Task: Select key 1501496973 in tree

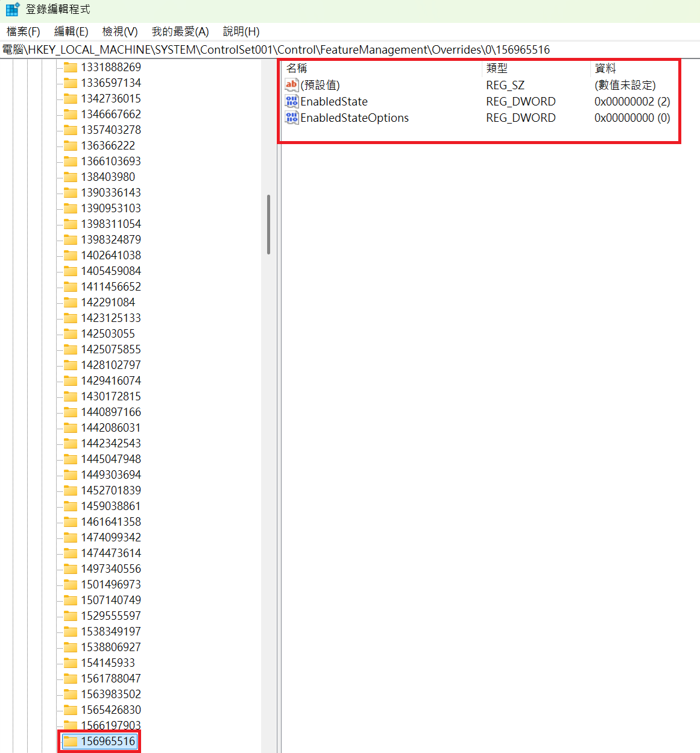Action: click(111, 584)
